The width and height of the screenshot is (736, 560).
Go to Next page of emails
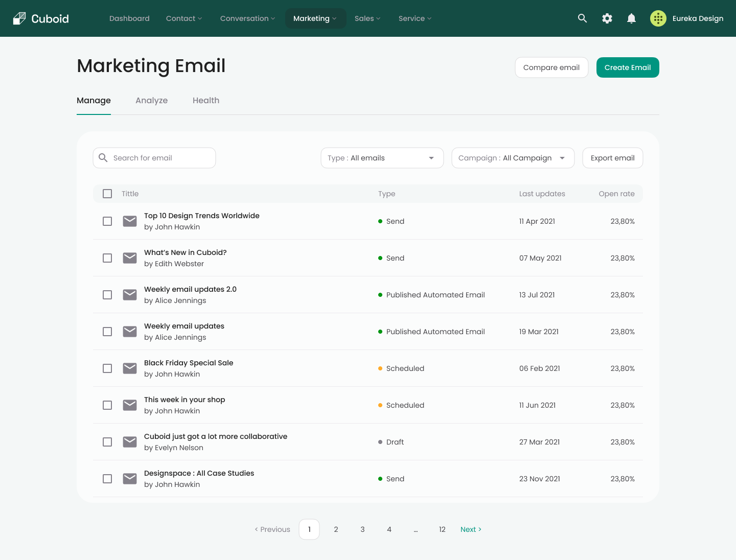click(x=470, y=529)
